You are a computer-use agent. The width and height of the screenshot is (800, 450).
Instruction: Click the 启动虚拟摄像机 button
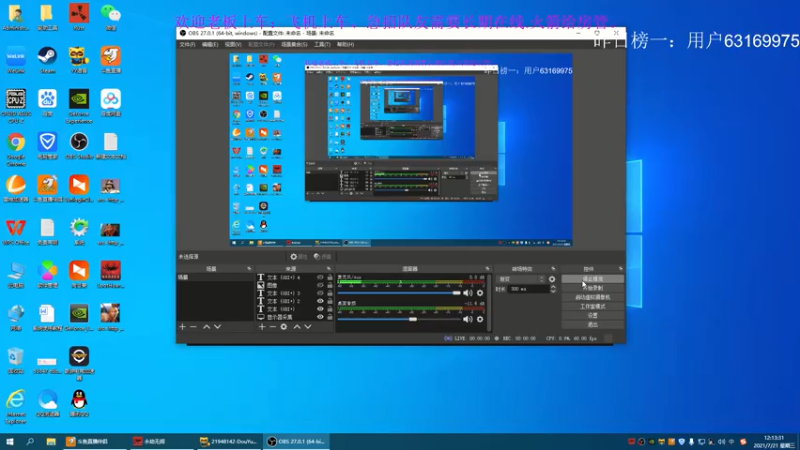(592, 297)
